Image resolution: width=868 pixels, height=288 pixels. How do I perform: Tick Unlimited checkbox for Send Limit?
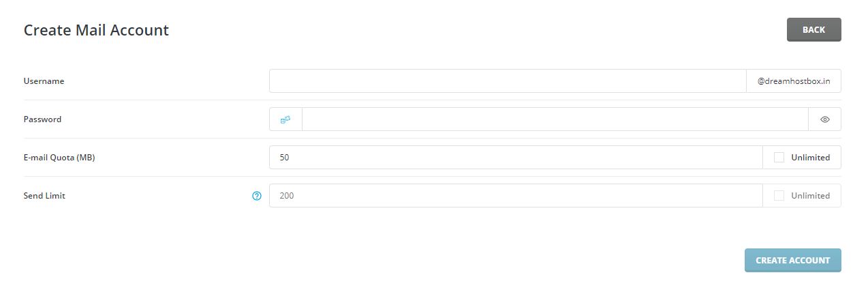[x=779, y=195]
